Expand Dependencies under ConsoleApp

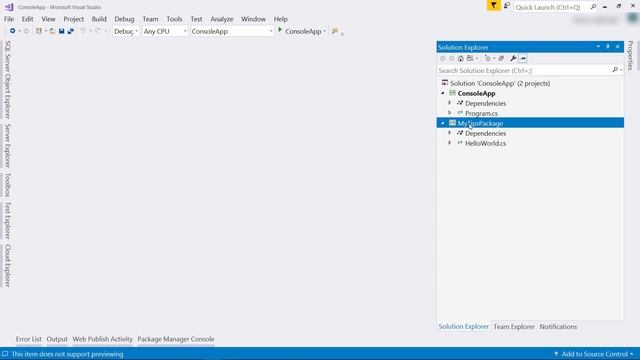(450, 103)
